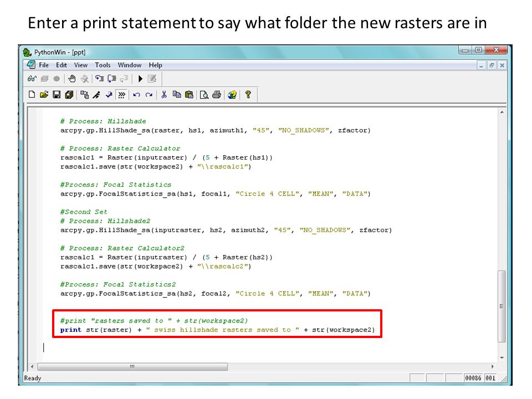The height and width of the screenshot is (399, 532).
Task: Redo the last edit
Action: tap(149, 95)
